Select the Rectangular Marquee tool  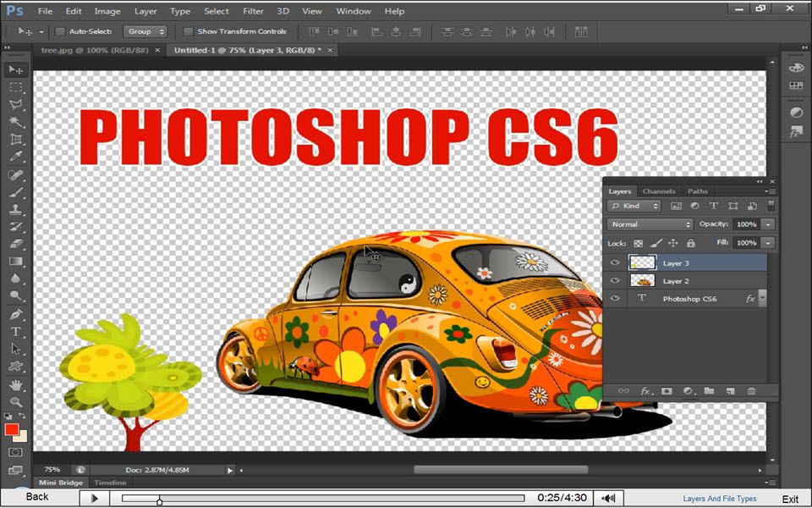[16, 87]
